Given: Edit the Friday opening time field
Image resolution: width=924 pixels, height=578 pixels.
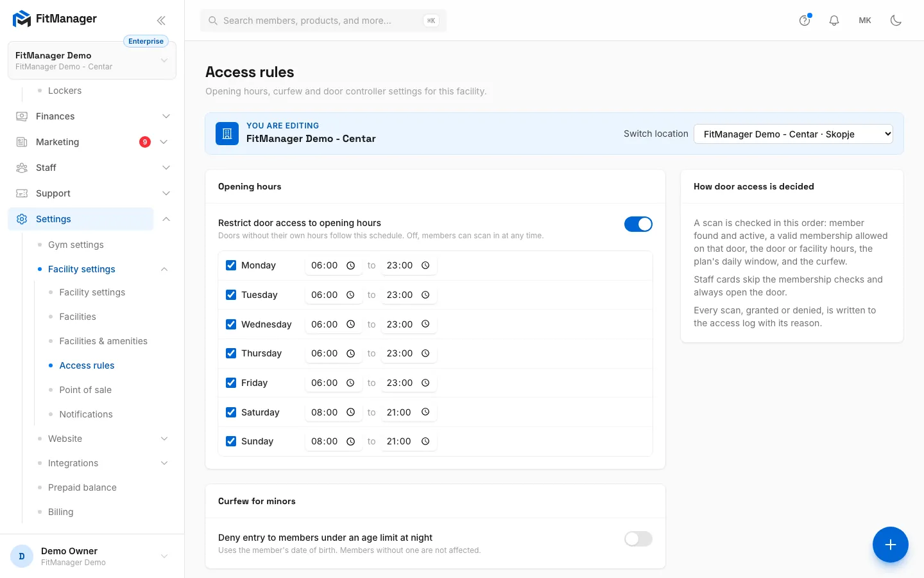Looking at the screenshot, I should coord(334,383).
